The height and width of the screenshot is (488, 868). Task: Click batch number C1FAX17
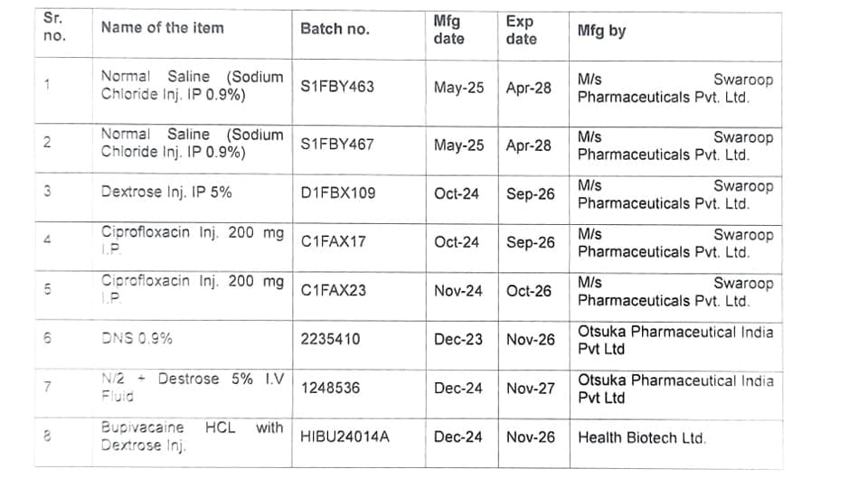(333, 242)
